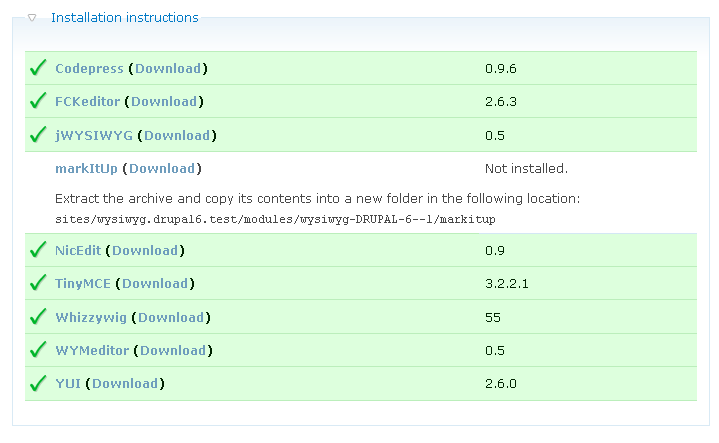Click the FCKeditor version 2.6.3

(501, 102)
